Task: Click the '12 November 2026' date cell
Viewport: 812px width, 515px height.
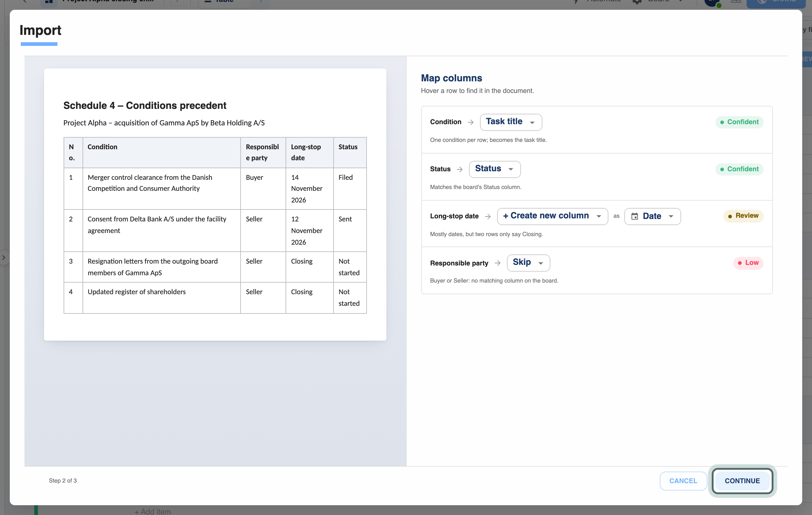Action: [310, 230]
